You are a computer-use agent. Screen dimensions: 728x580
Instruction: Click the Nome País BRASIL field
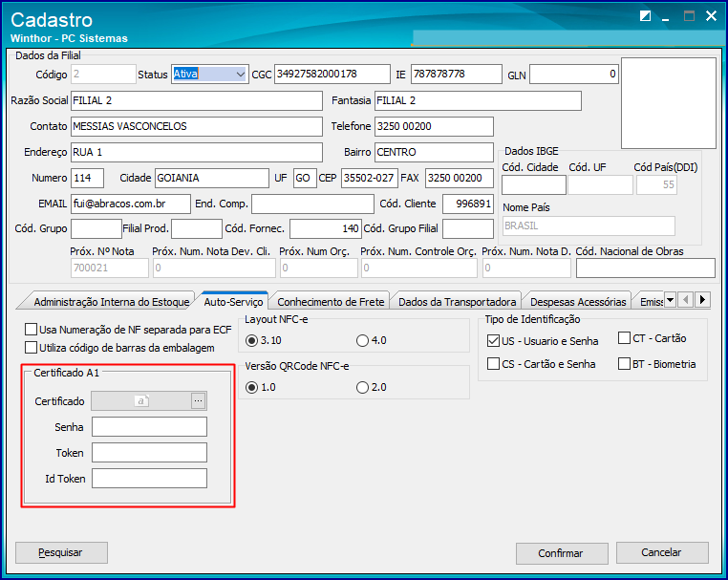click(x=589, y=226)
